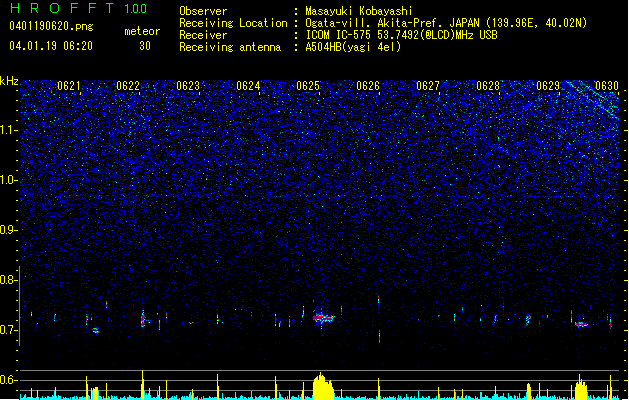Viewport: 629px width, 400px height.
Task: Click the HROFFT program title
Action: [x=62, y=8]
